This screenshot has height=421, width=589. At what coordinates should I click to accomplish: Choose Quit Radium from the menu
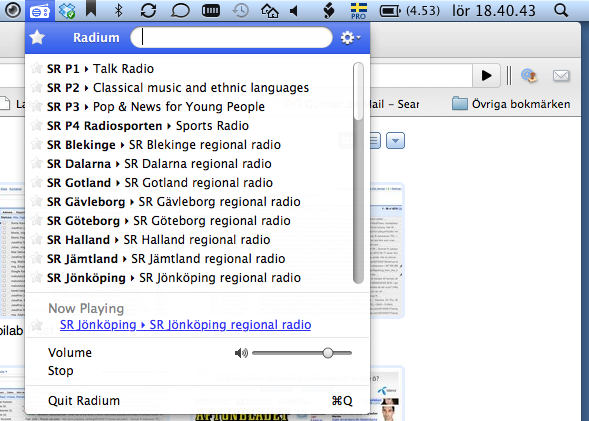click(84, 401)
